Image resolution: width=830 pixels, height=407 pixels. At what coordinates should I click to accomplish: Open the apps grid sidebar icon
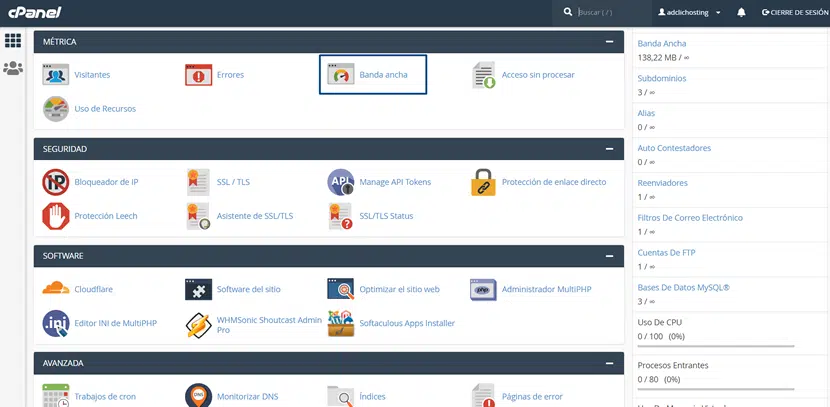pyautogui.click(x=13, y=41)
